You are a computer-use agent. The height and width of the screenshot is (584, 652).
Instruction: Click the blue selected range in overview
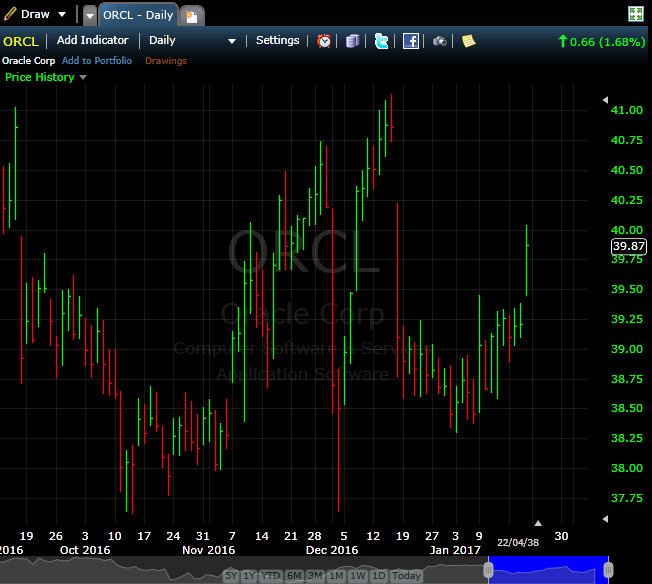click(548, 570)
